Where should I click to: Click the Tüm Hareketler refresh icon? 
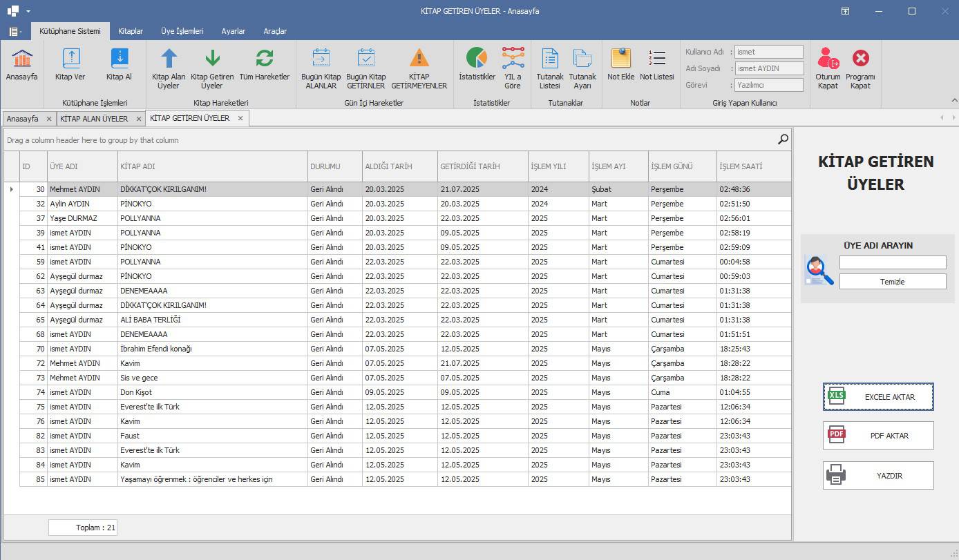[x=264, y=59]
